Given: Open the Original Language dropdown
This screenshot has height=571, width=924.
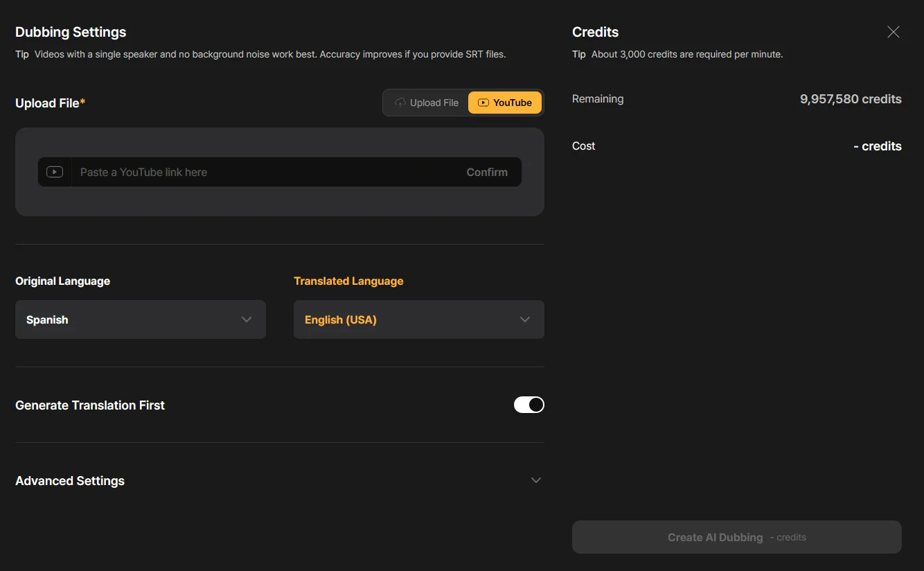Looking at the screenshot, I should 141,319.
